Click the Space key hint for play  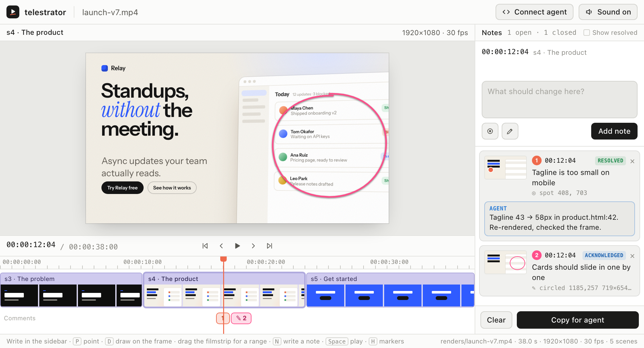[337, 341]
